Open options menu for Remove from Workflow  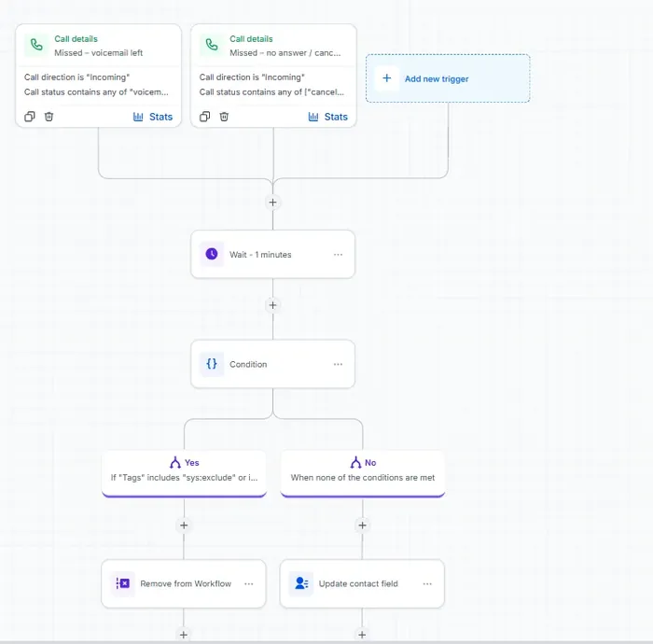(249, 583)
